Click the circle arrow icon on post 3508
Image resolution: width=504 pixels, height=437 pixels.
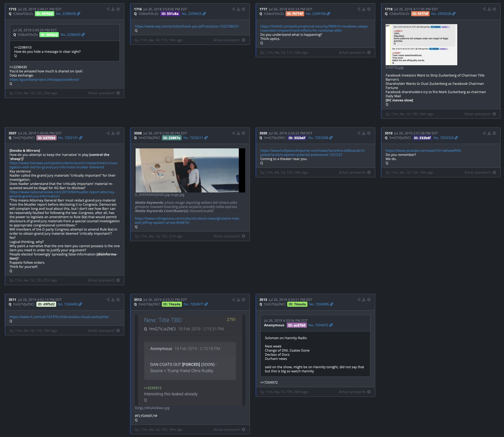[x=243, y=133]
